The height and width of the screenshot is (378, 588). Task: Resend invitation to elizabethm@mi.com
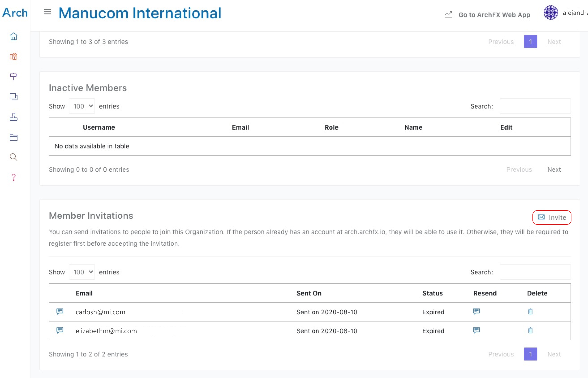pyautogui.click(x=476, y=330)
